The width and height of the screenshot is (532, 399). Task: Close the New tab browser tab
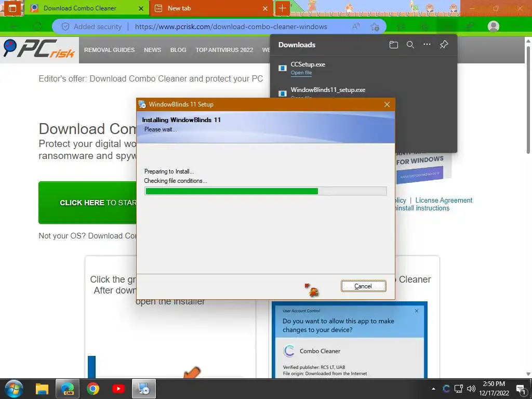click(265, 8)
